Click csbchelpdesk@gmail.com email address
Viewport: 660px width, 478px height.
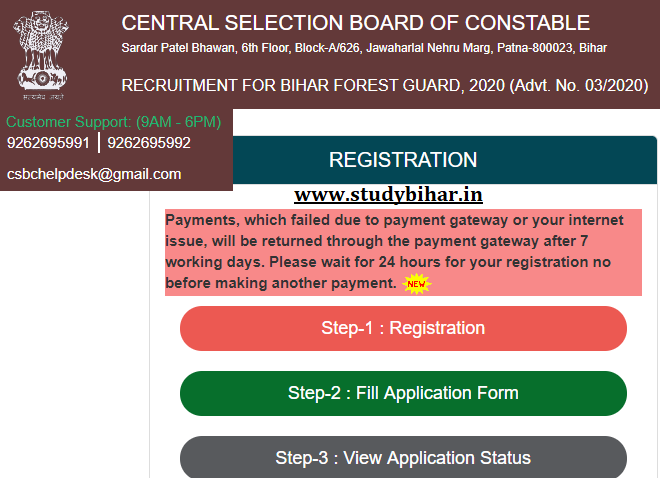(x=94, y=174)
